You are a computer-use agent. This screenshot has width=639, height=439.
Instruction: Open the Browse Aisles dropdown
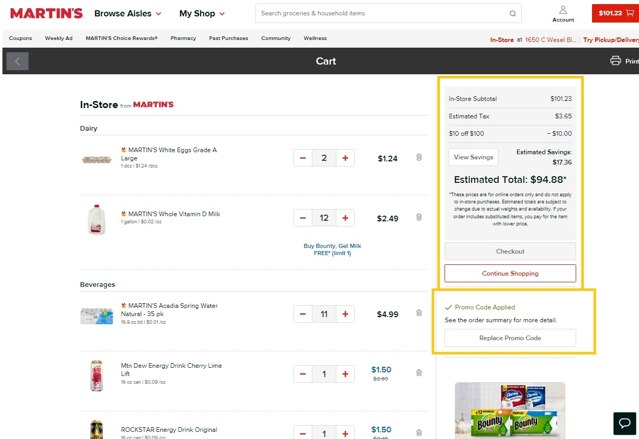pyautogui.click(x=128, y=13)
